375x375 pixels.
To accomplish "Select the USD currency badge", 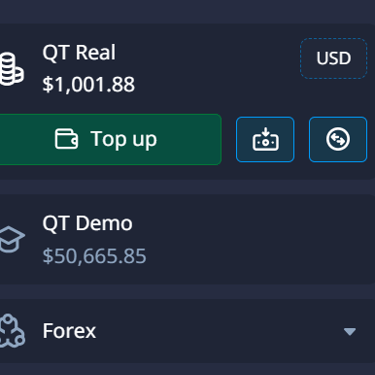I will coord(334,58).
